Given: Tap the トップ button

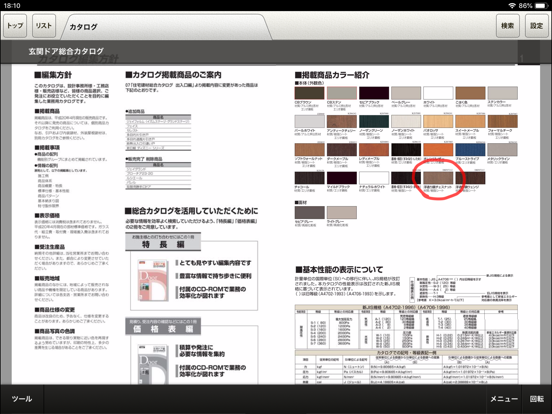Looking at the screenshot, I should tap(15, 26).
